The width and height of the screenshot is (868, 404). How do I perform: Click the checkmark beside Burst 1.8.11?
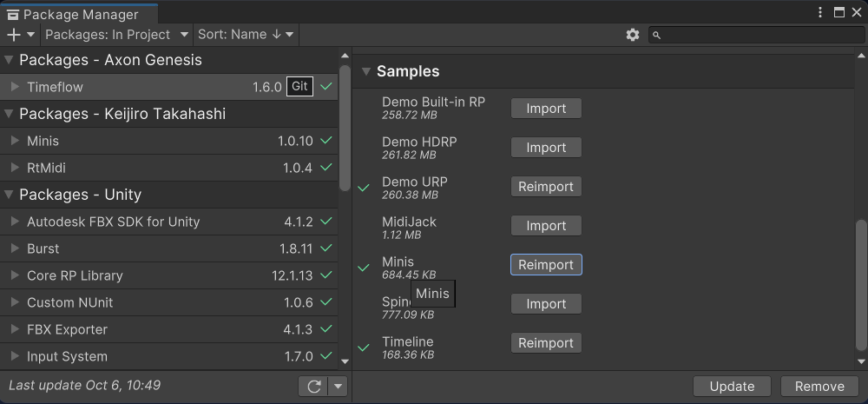pos(326,248)
